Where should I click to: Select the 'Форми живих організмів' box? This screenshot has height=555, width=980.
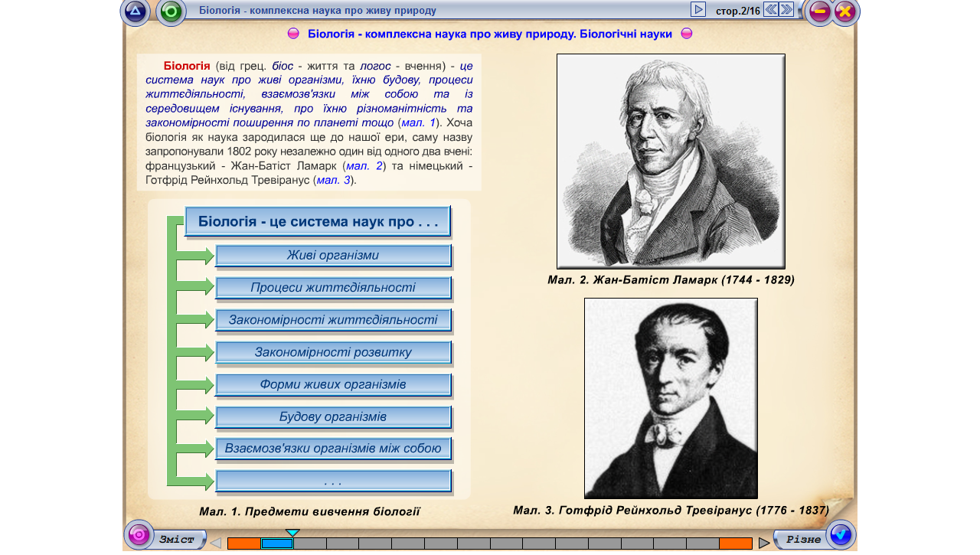point(333,384)
